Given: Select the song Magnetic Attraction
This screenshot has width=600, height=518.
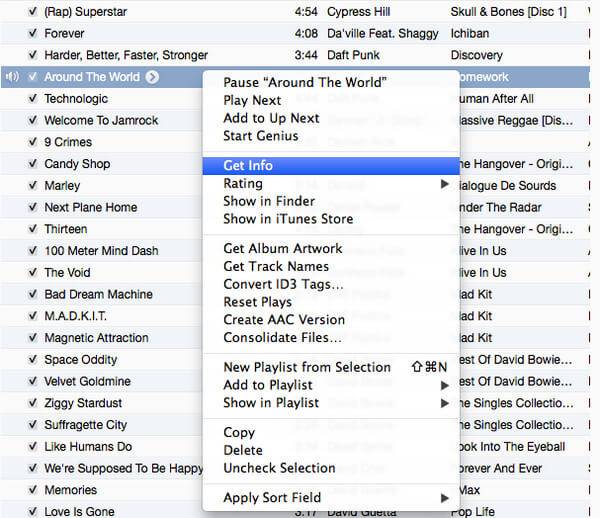Looking at the screenshot, I should [x=96, y=338].
